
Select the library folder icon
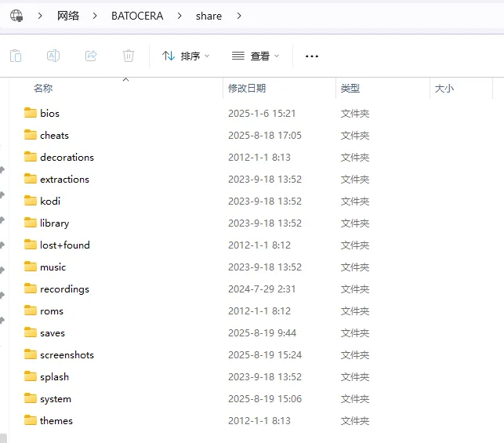click(31, 223)
